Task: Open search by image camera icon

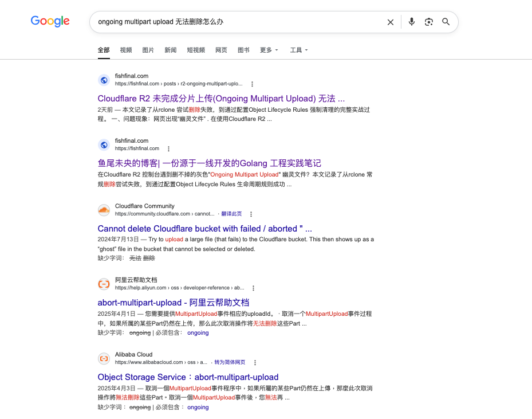Action: pos(429,22)
